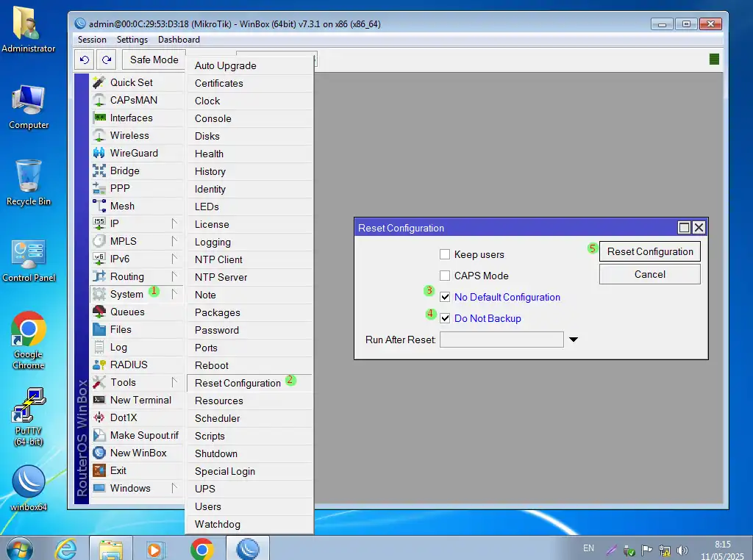Launch Google Chrome from the taskbar
This screenshot has height=560, width=753.
pos(201,549)
